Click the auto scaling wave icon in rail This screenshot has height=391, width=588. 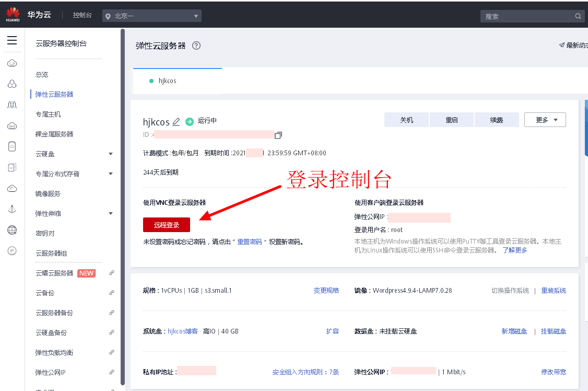[12, 105]
